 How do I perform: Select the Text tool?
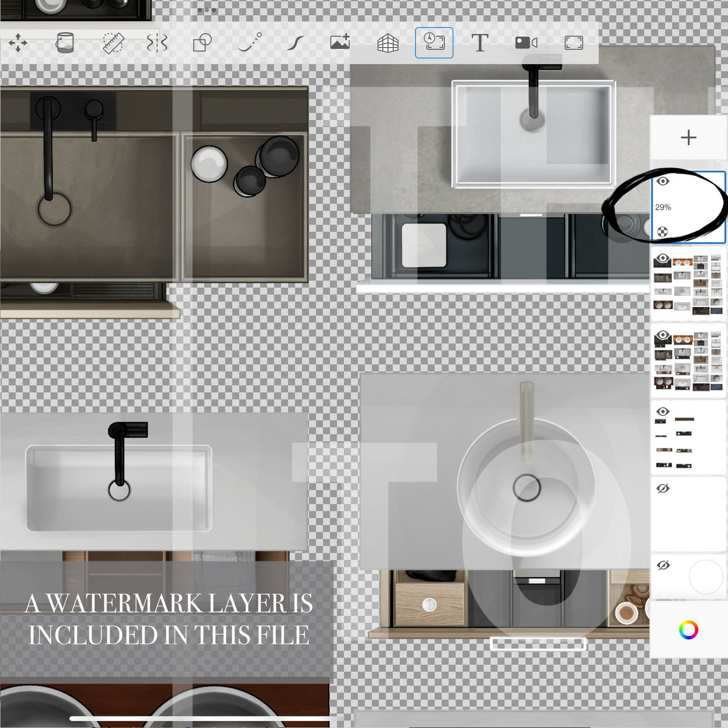[480, 43]
